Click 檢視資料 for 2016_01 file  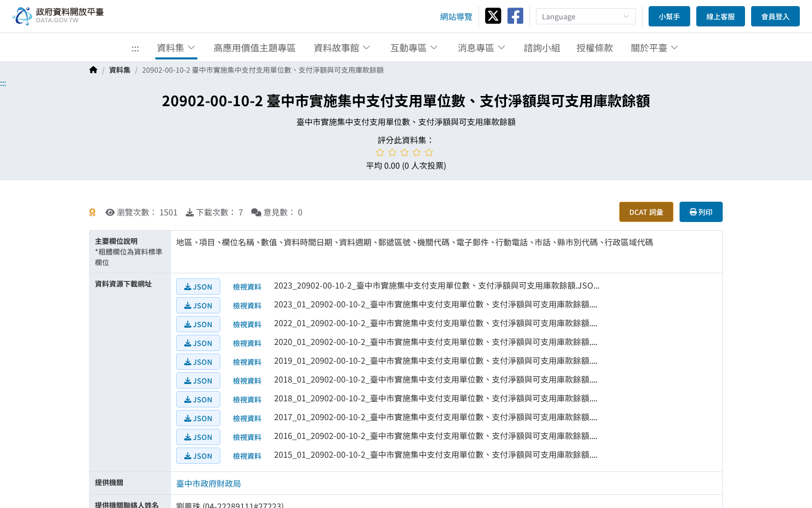(247, 437)
